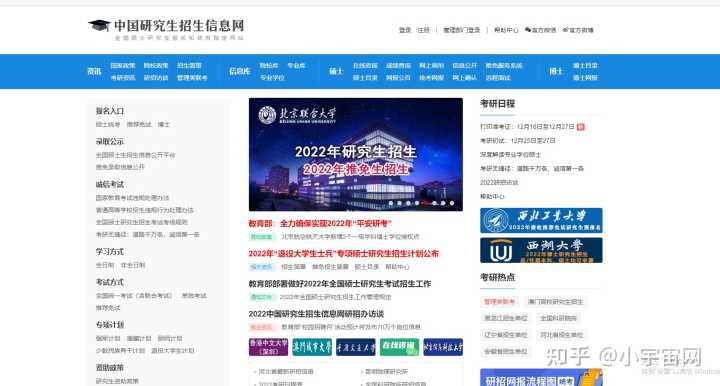720x386 pixels.
Task: Open the 硕士 navigation section
Action: pos(336,71)
